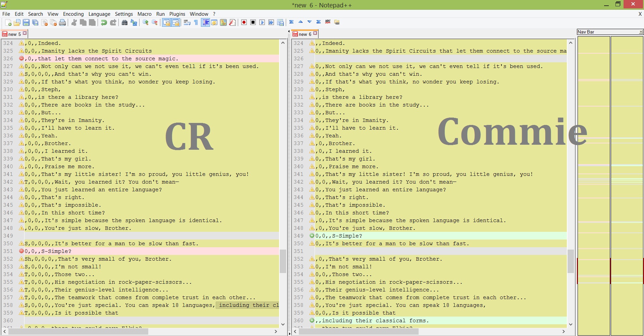The height and width of the screenshot is (336, 644).
Task: Toggle Show All Characters pilcrow icon
Action: point(196,22)
